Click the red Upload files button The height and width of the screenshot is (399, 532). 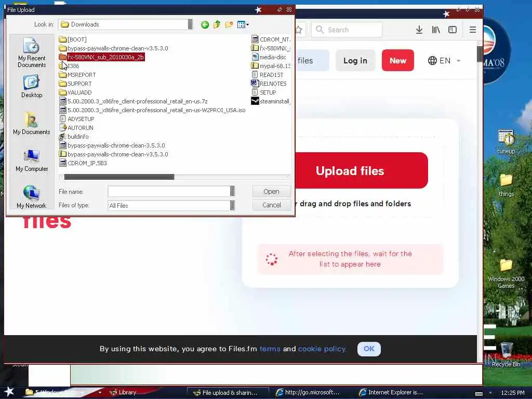pyautogui.click(x=362, y=170)
